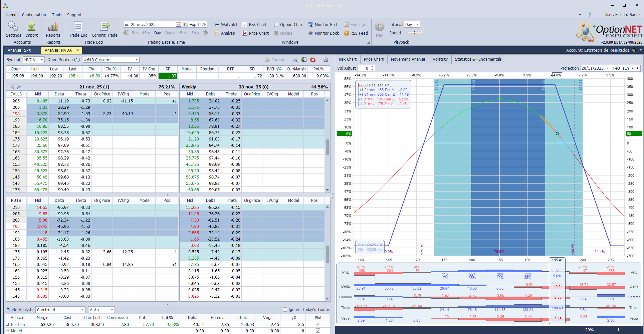
Task: Open the #648 Custom position dropdown
Action: (137, 60)
